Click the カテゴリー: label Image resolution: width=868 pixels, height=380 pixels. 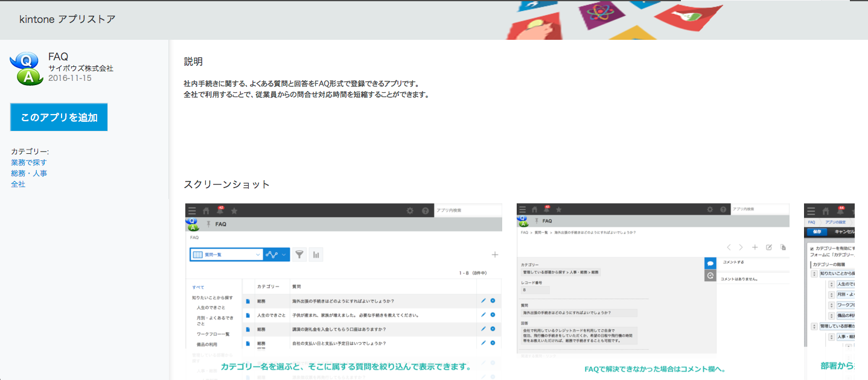point(30,151)
